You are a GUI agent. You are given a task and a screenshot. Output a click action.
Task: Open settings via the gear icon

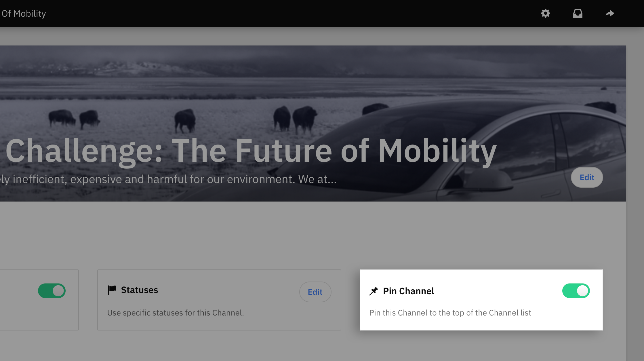pyautogui.click(x=545, y=14)
